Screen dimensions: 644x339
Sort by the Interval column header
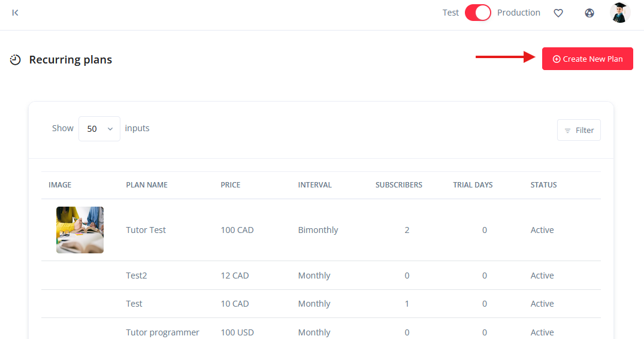tap(315, 185)
